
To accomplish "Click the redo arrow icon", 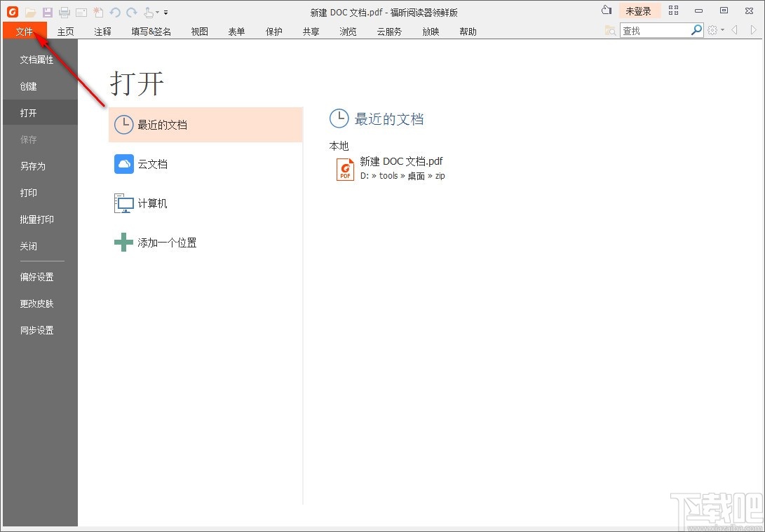I will tap(132, 12).
